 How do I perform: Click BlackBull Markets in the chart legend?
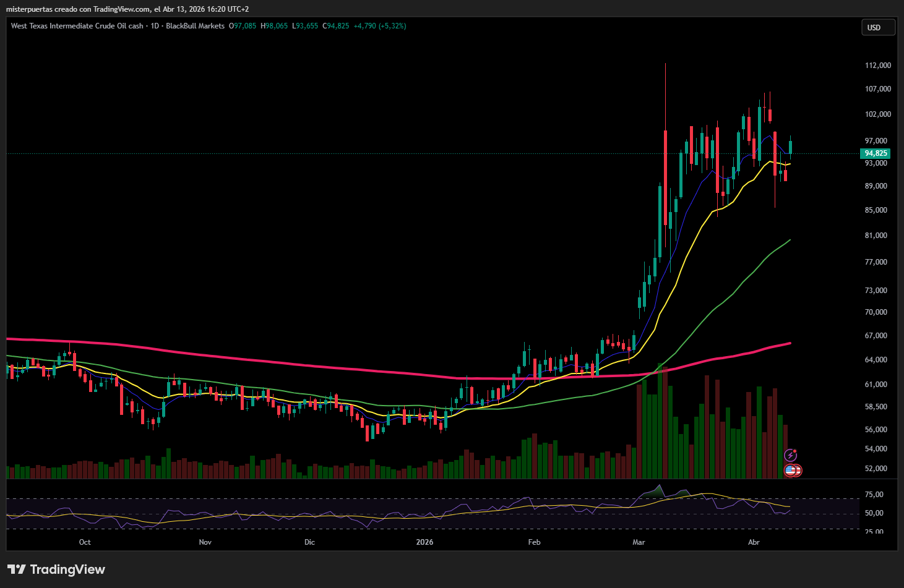tap(195, 26)
